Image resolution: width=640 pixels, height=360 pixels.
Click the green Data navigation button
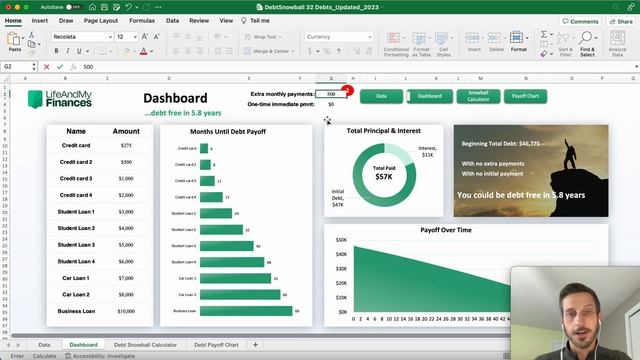381,96
